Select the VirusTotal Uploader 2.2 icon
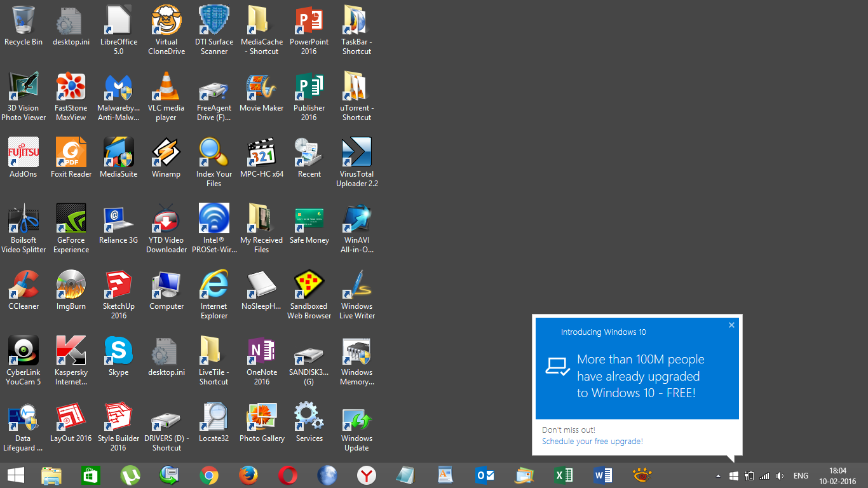Screen dimensions: 868x488 [x=357, y=152]
